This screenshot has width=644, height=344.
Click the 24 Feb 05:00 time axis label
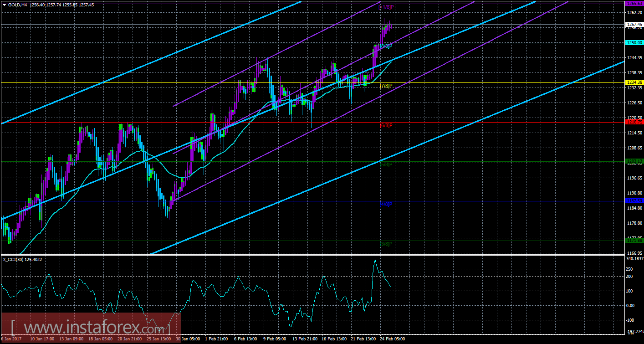(392, 339)
